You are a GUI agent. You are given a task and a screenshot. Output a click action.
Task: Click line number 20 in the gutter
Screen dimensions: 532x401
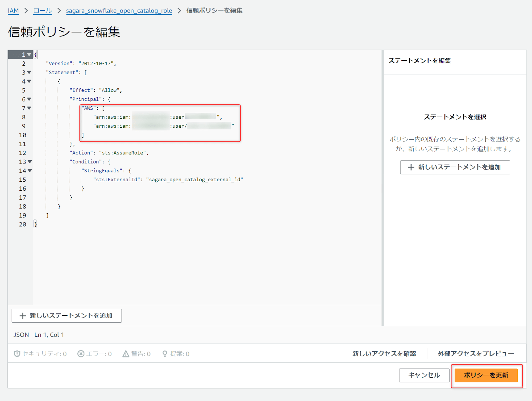[x=23, y=224]
